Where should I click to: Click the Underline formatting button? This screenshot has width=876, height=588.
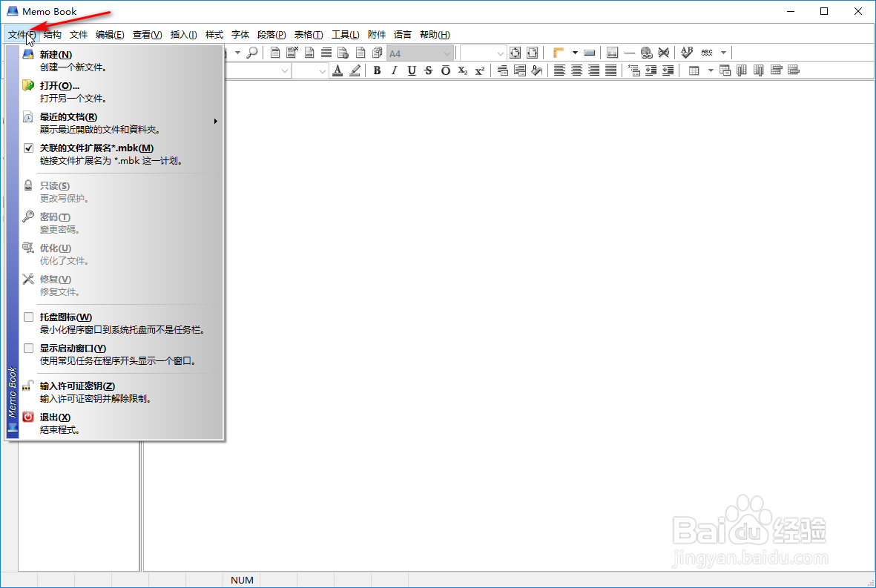point(412,70)
